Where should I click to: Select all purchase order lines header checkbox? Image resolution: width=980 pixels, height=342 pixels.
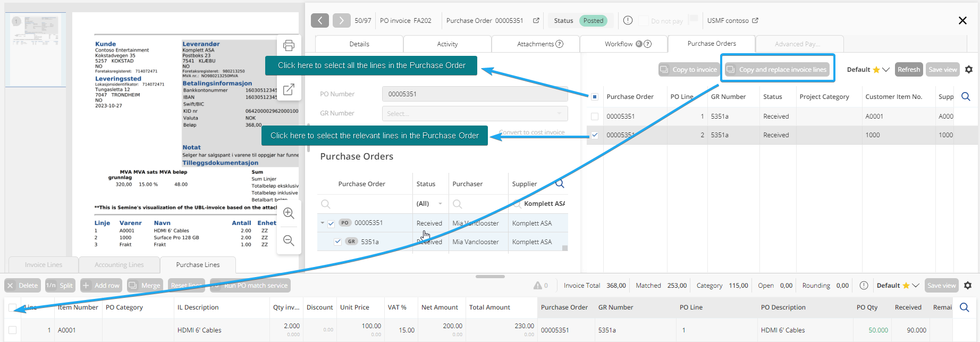tap(595, 97)
